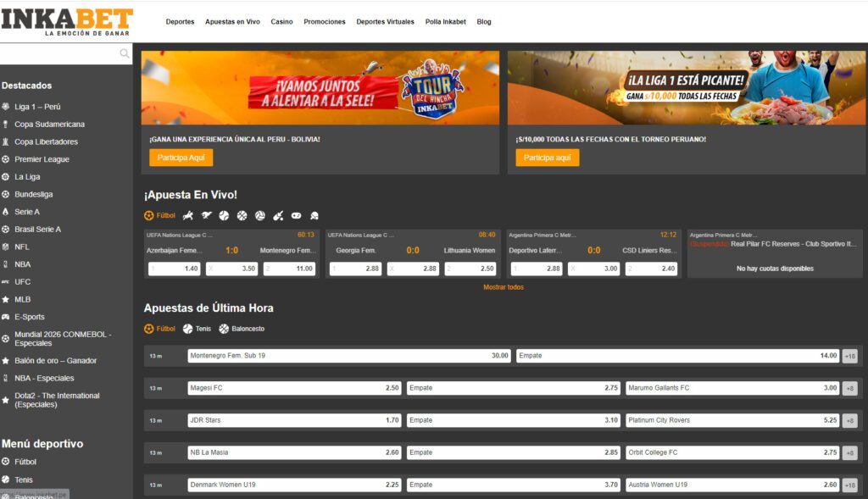This screenshot has height=499, width=868.
Task: Pick Platinum City Rovers at odds 5.25
Action: point(732,420)
